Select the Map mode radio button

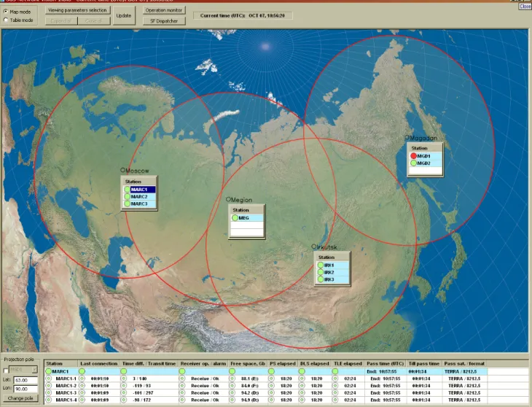click(x=6, y=12)
